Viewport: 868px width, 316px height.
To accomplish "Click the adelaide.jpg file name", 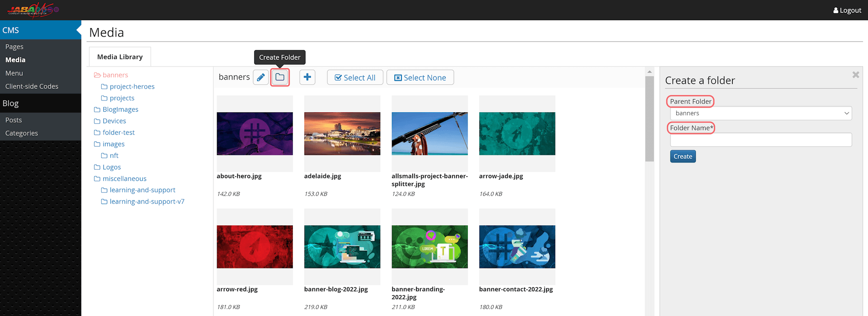I will 323,176.
